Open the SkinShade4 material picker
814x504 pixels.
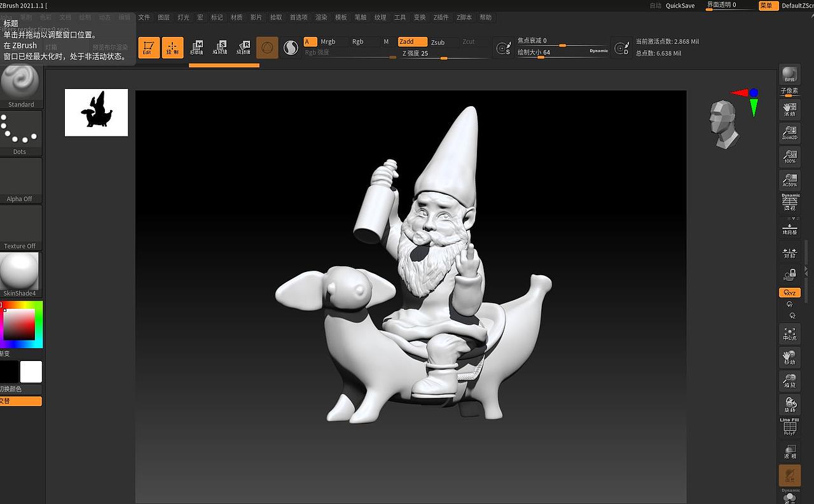click(21, 275)
